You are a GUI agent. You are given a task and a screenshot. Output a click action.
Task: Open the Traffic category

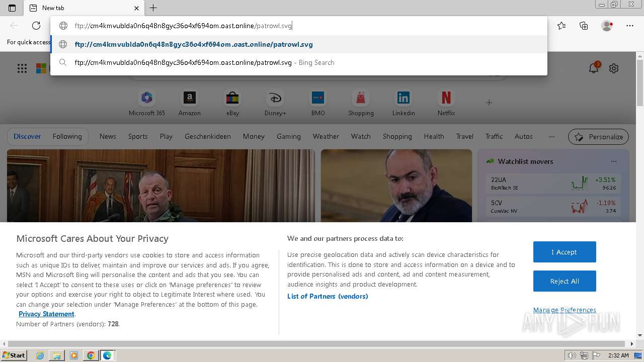(494, 136)
